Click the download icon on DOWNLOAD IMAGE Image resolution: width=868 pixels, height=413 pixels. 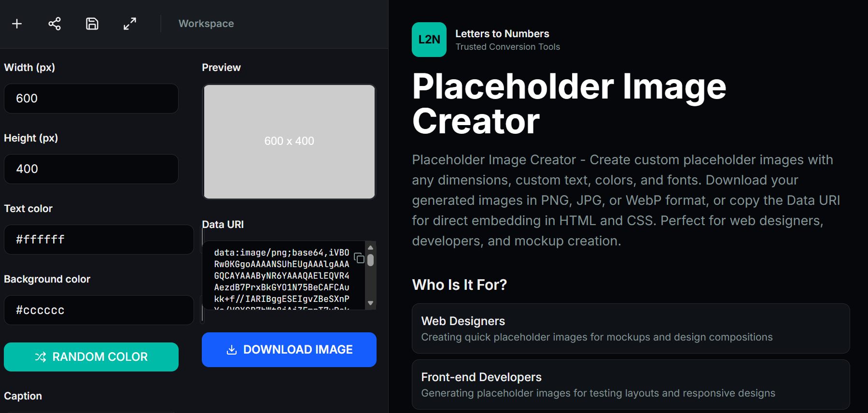point(232,350)
